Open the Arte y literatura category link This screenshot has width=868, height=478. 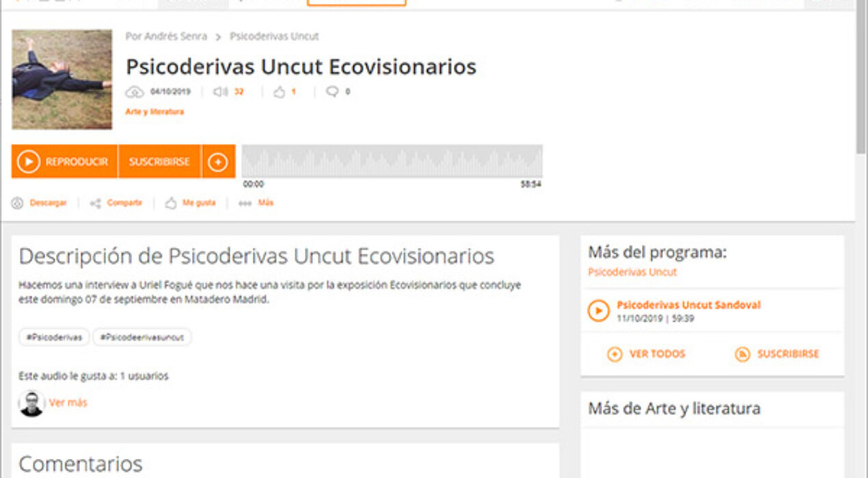tap(154, 112)
